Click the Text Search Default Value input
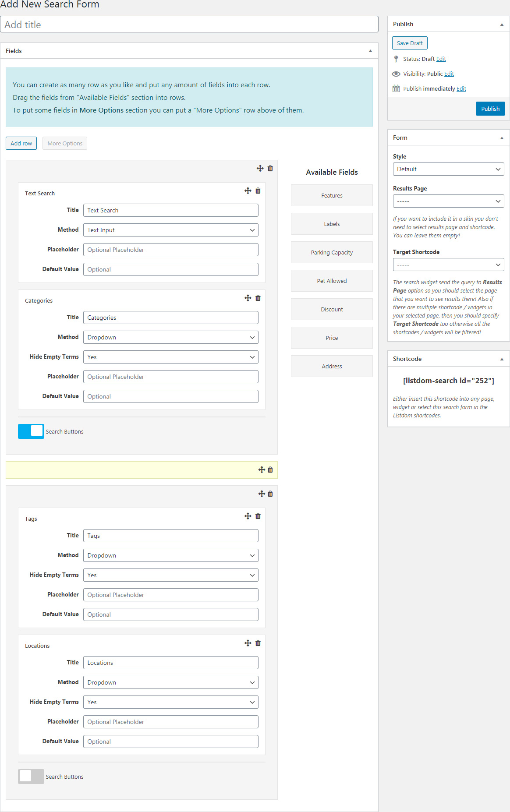This screenshot has width=510, height=812. tap(171, 269)
